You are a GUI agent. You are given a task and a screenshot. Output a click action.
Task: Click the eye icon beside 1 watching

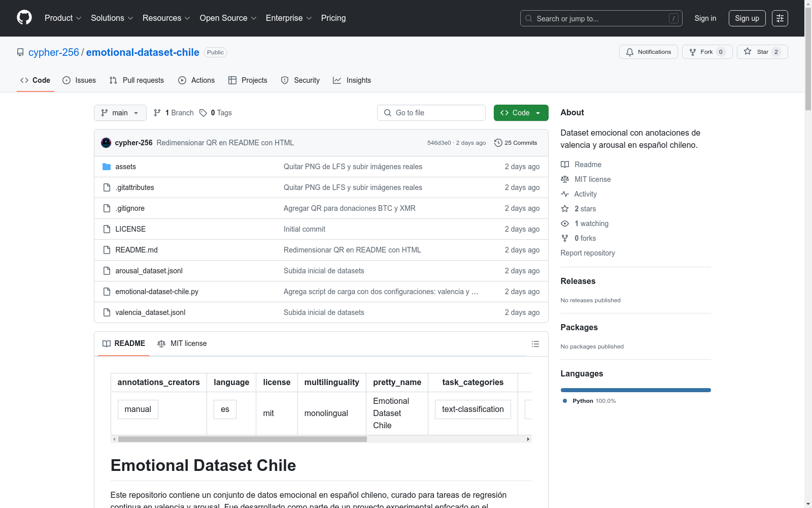(x=565, y=224)
